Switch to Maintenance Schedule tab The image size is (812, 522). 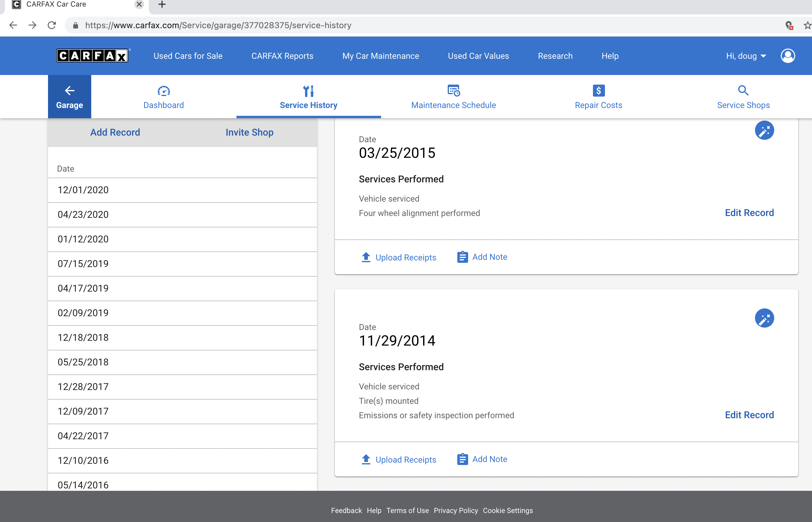454,97
